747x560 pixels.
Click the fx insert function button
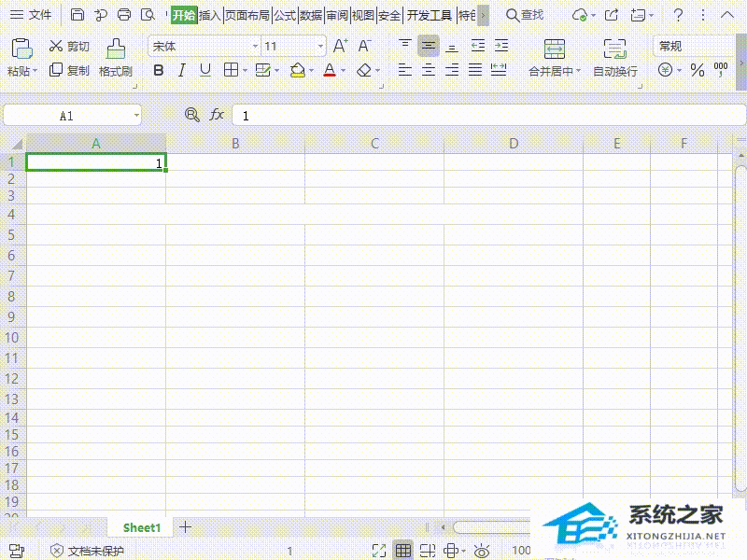coord(217,115)
